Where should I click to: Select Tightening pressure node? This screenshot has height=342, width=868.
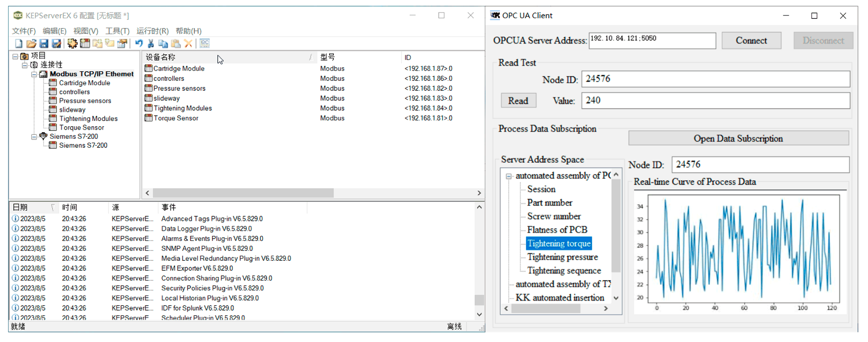[x=562, y=257]
